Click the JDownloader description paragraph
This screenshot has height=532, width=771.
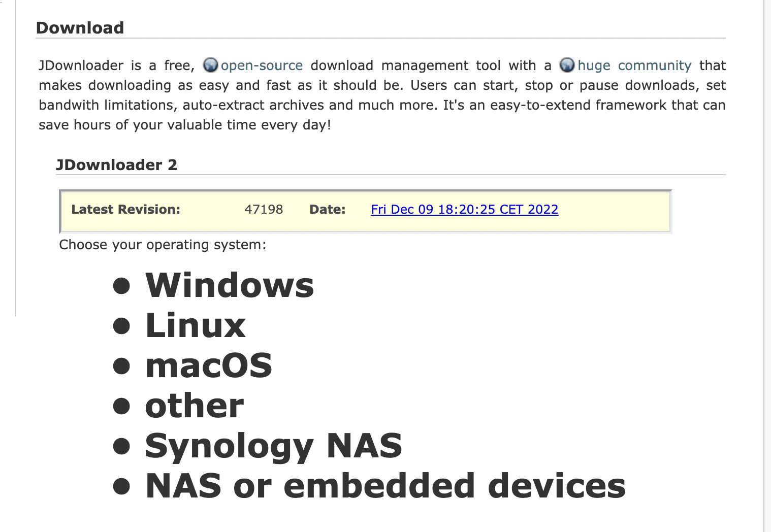(382, 95)
